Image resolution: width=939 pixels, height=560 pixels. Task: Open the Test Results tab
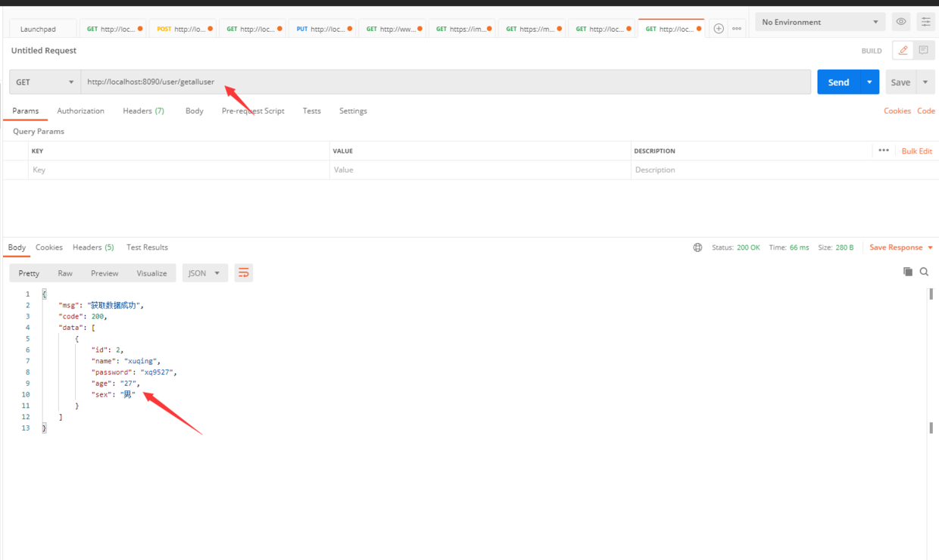pos(147,247)
